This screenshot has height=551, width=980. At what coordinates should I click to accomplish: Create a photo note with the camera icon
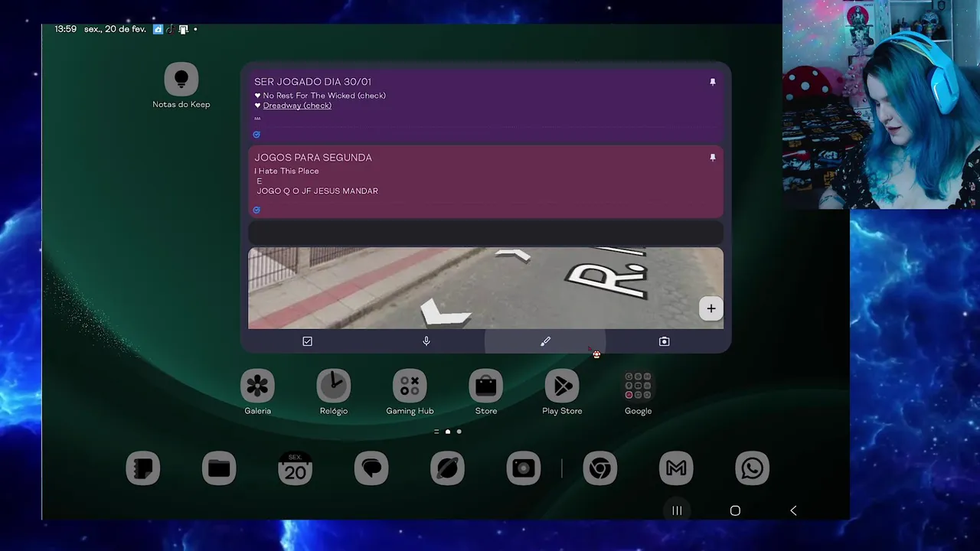(664, 341)
